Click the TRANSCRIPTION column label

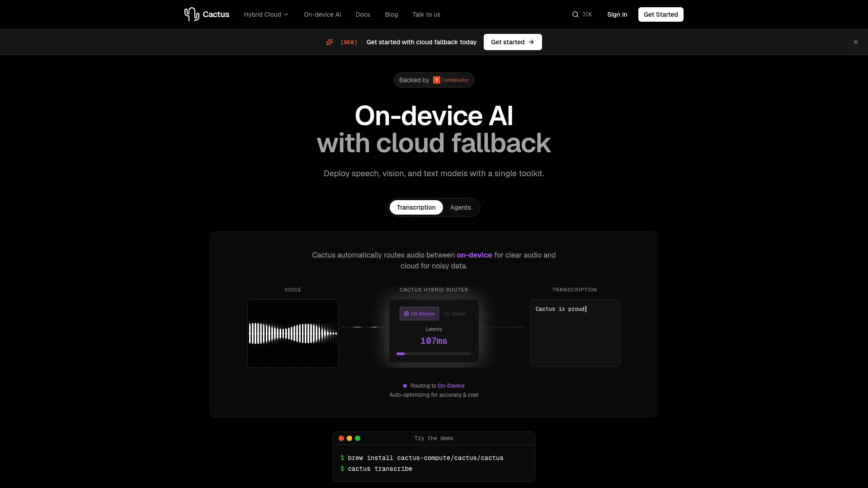(x=575, y=290)
